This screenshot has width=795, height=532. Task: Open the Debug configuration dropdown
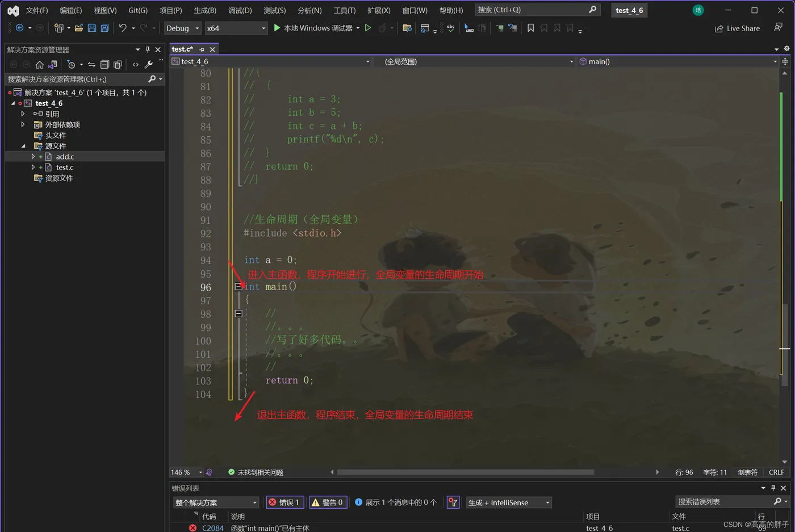tap(182, 28)
